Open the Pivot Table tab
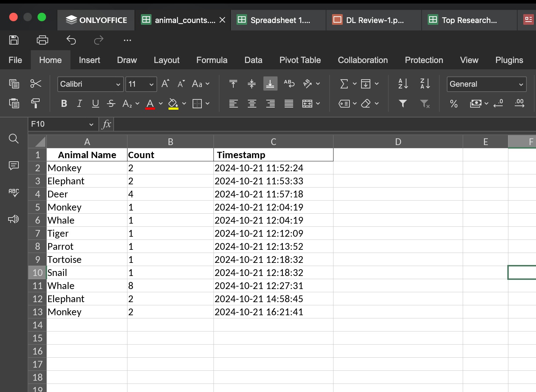536x392 pixels. pos(300,60)
